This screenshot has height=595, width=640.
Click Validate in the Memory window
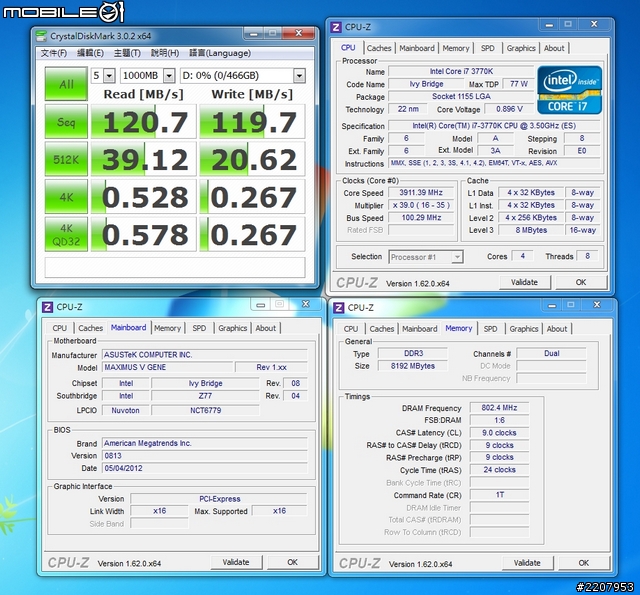point(527,563)
